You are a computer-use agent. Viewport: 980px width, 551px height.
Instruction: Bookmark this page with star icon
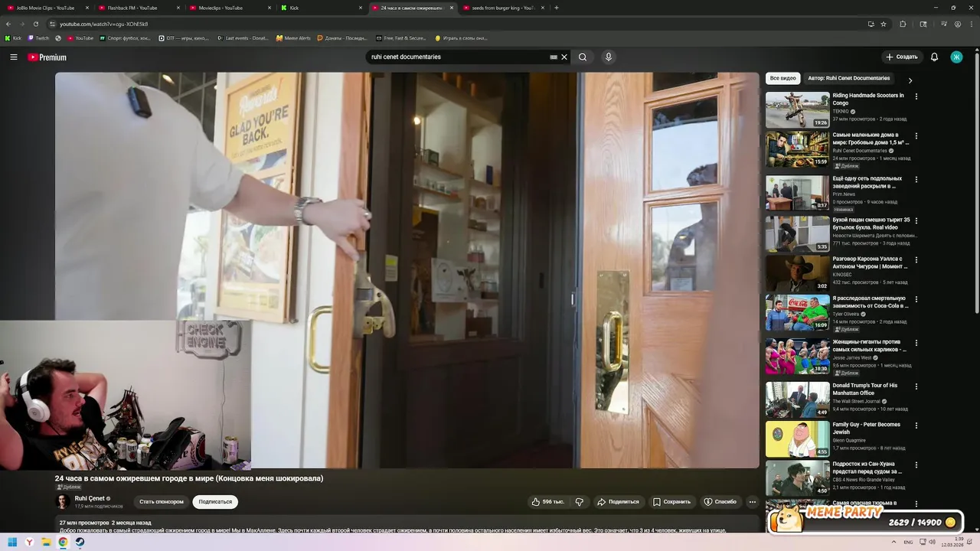point(884,24)
